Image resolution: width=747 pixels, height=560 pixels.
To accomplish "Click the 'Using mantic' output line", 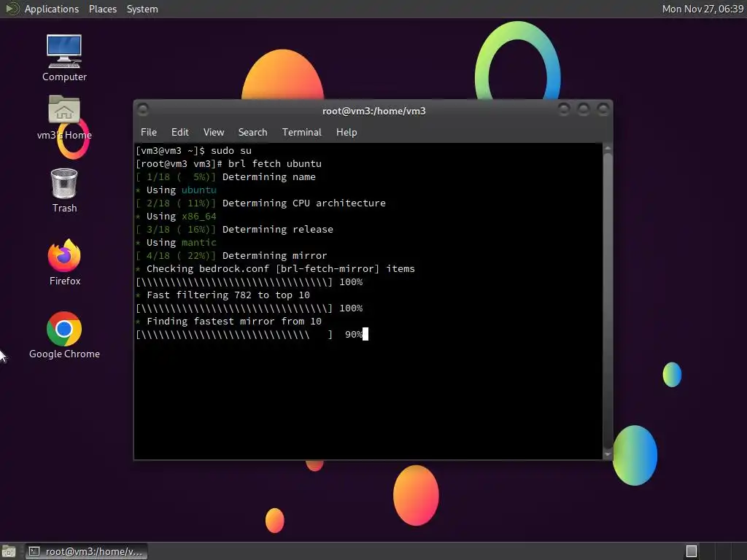I will [x=177, y=243].
